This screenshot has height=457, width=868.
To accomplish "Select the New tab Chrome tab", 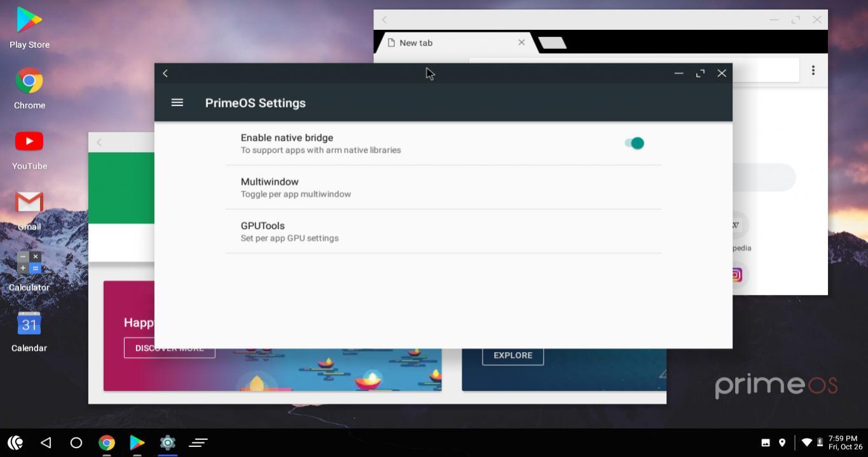I will [x=445, y=43].
